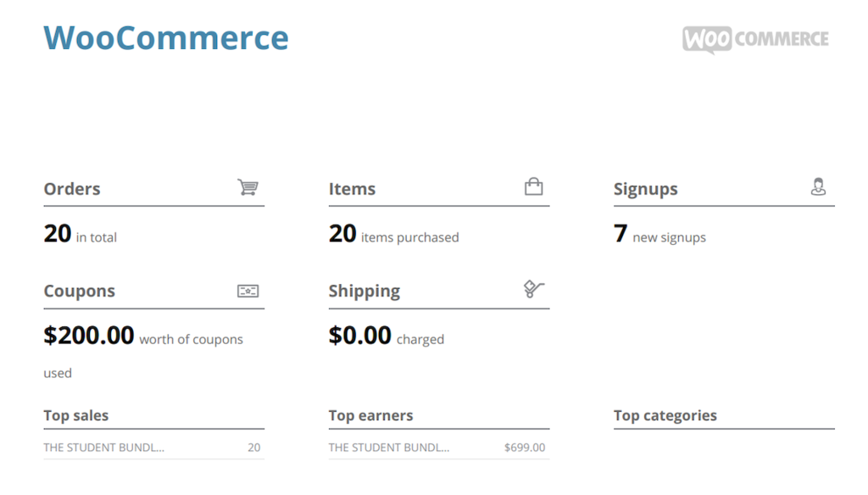
Task: Click the Top earners heading
Action: click(x=370, y=415)
